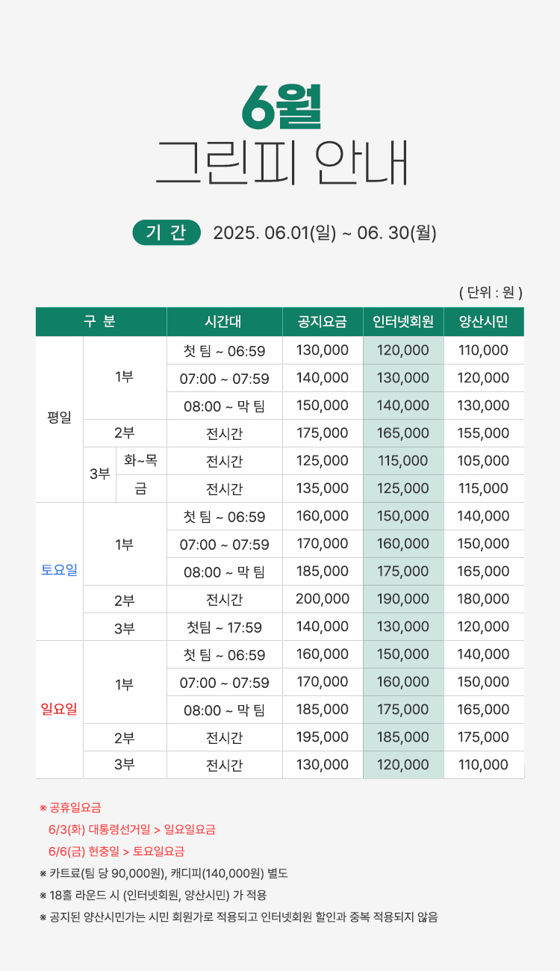Click the 6/6(금) 현충일 notice line
Viewport: 560px width, 971px height.
tap(116, 851)
